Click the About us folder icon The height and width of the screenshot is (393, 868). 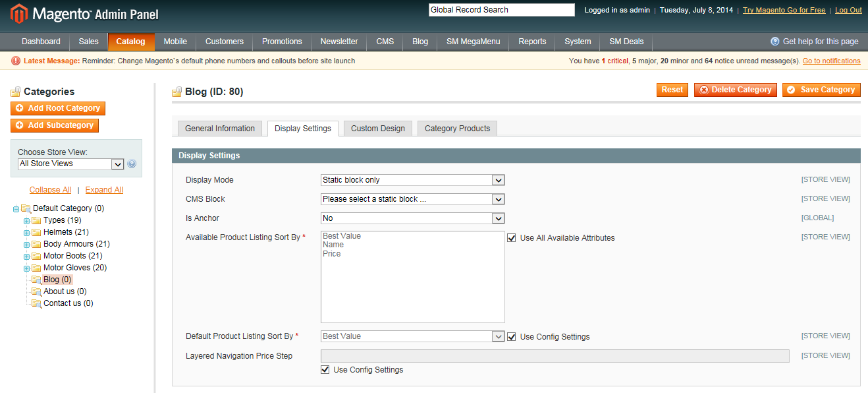[36, 291]
